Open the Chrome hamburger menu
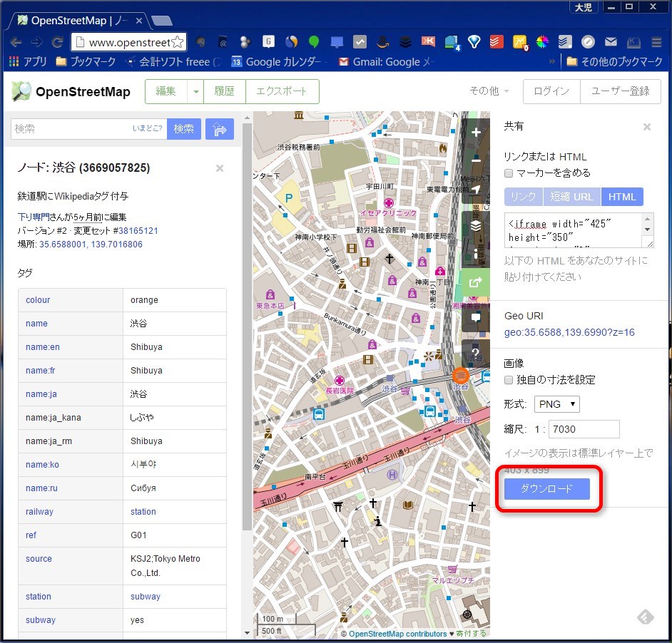The width and height of the screenshot is (672, 643). point(656,42)
